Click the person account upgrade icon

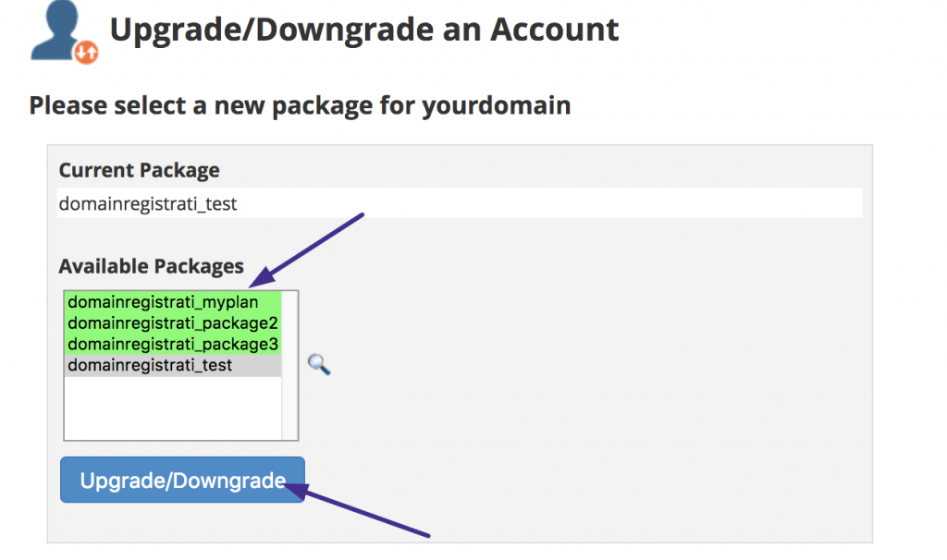pyautogui.click(x=57, y=28)
